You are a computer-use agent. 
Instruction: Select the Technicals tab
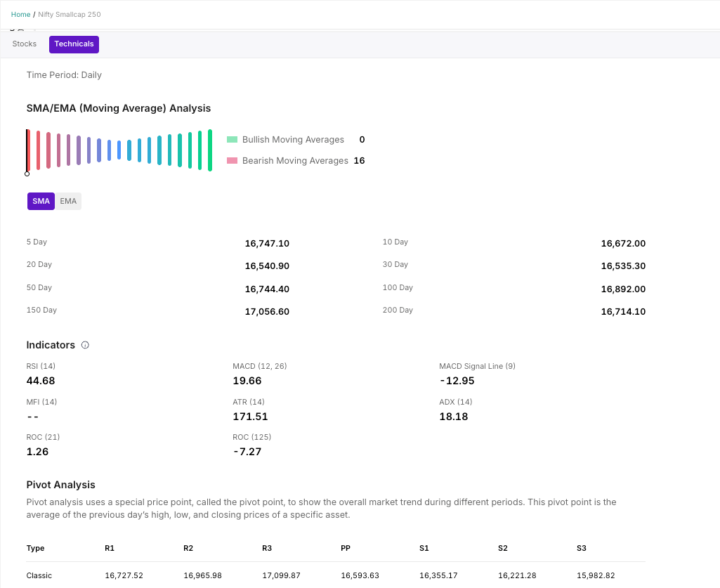coord(74,44)
